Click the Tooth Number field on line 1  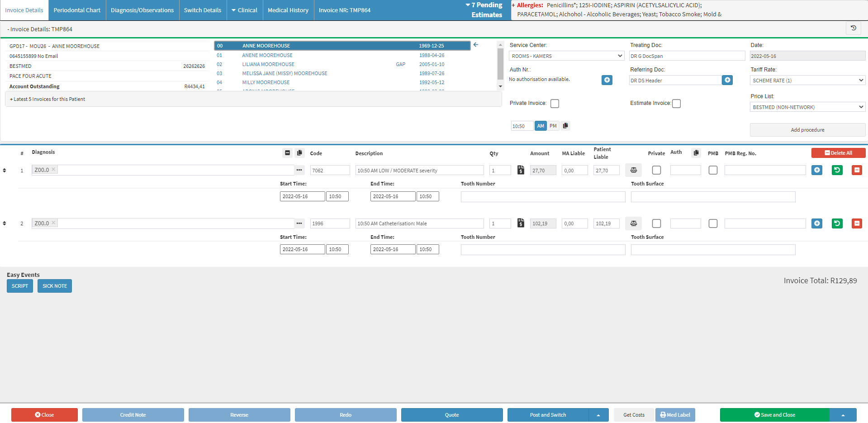[542, 197]
